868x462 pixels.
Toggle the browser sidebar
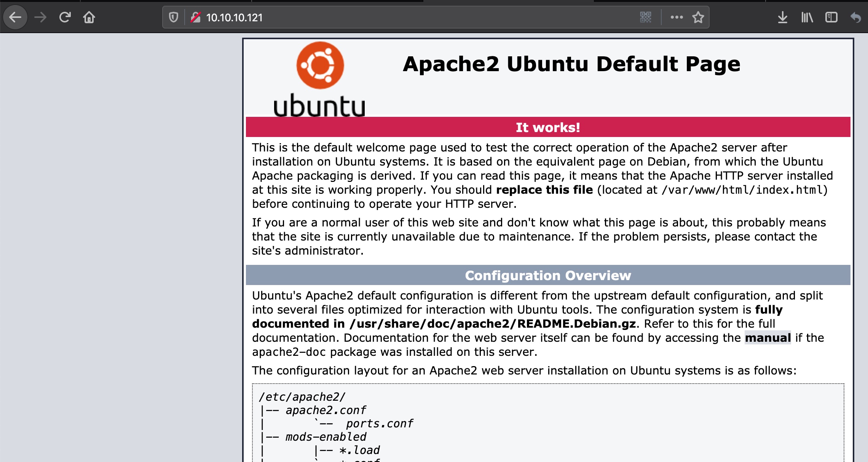(831, 18)
